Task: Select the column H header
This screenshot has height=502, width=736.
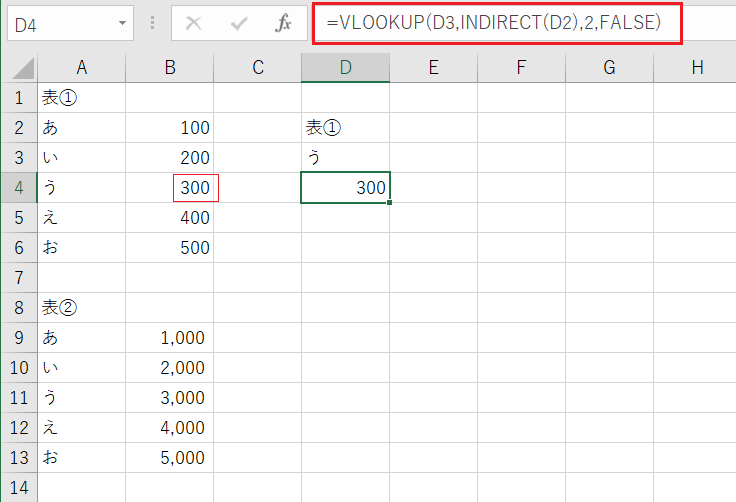Action: 696,68
